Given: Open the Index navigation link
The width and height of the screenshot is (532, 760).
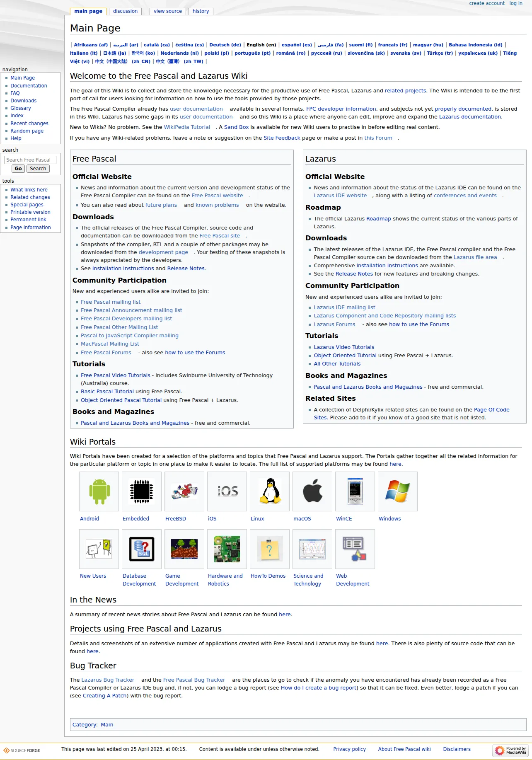Looking at the screenshot, I should pyautogui.click(x=17, y=116).
